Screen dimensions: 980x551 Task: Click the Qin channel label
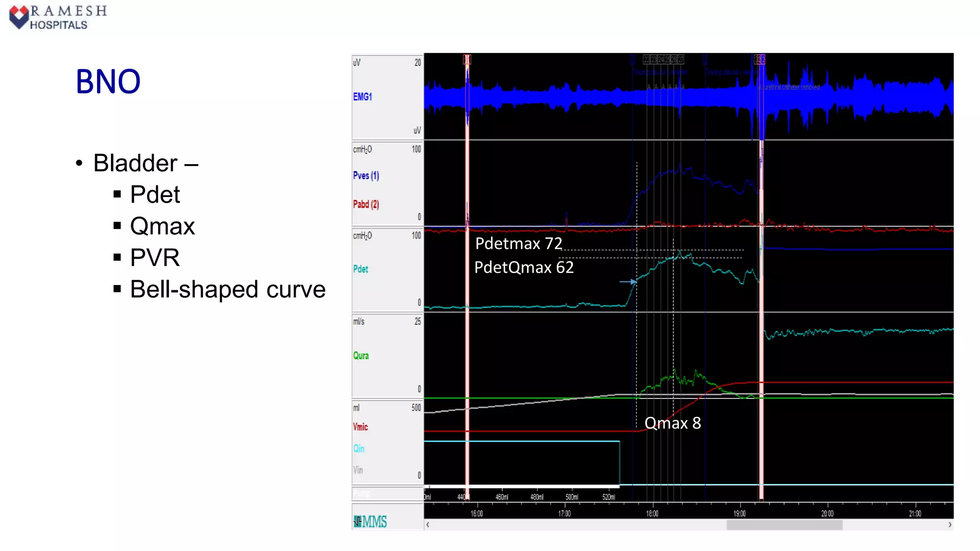(x=359, y=449)
